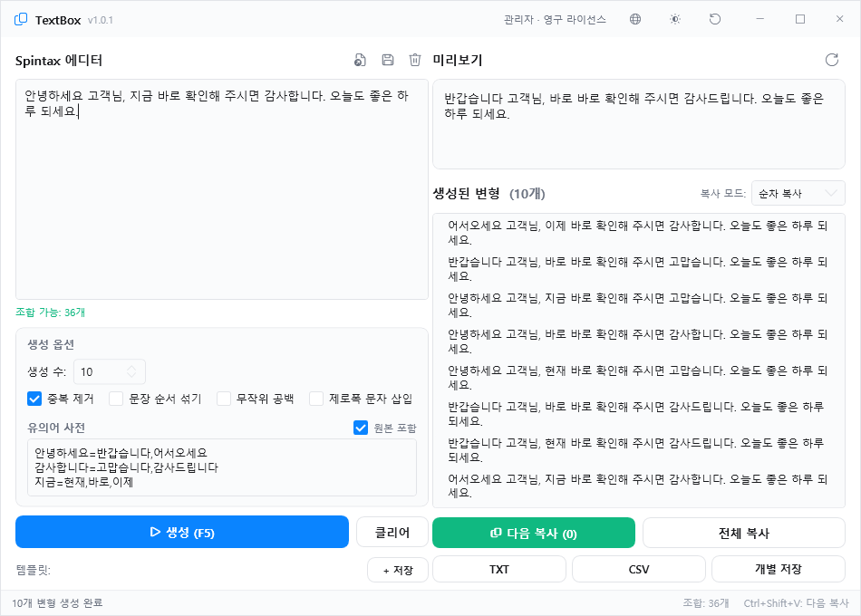Click the 10개 변형 생성 완료 status message
Image resolution: width=861 pixels, height=616 pixels.
tap(57, 602)
